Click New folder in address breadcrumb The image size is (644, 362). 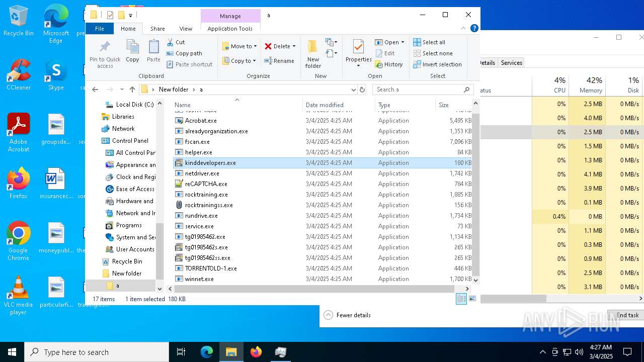pos(174,89)
